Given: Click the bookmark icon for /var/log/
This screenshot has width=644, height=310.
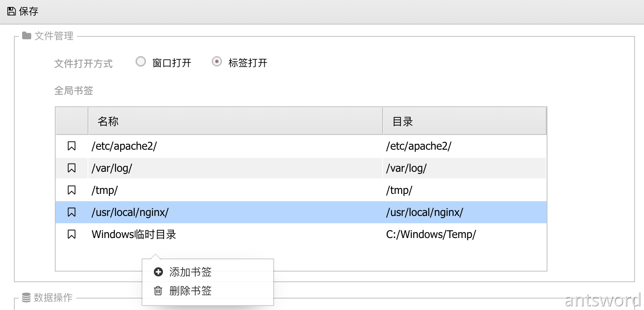Looking at the screenshot, I should (x=72, y=168).
